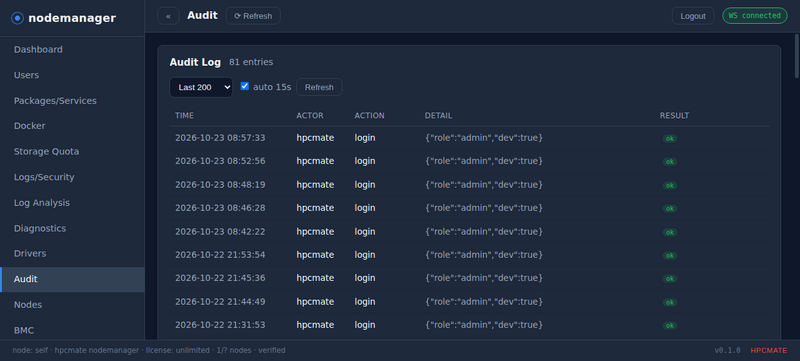Screen dimensions: 800x361
Task: Click the ACTION column header
Action: point(369,116)
